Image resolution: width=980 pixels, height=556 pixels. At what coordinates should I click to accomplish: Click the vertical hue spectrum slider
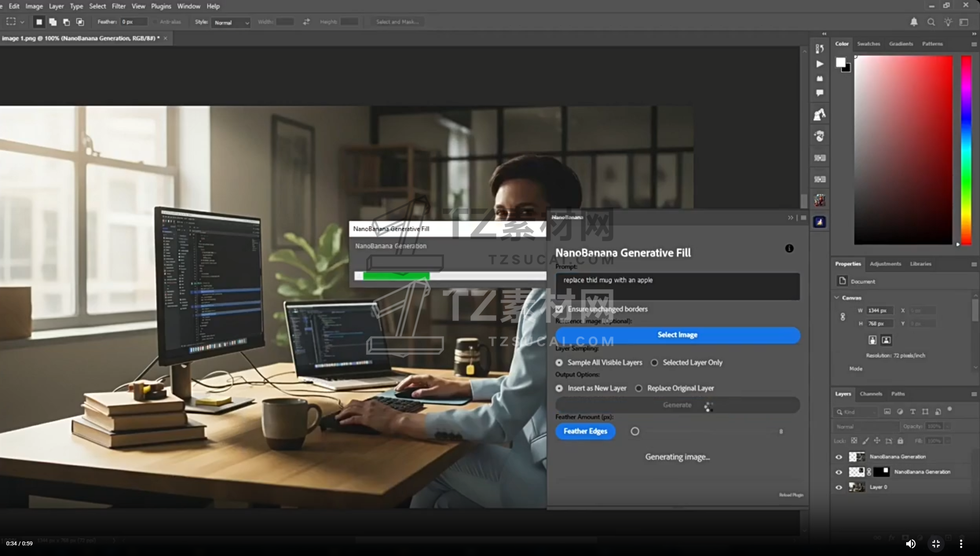pos(966,149)
